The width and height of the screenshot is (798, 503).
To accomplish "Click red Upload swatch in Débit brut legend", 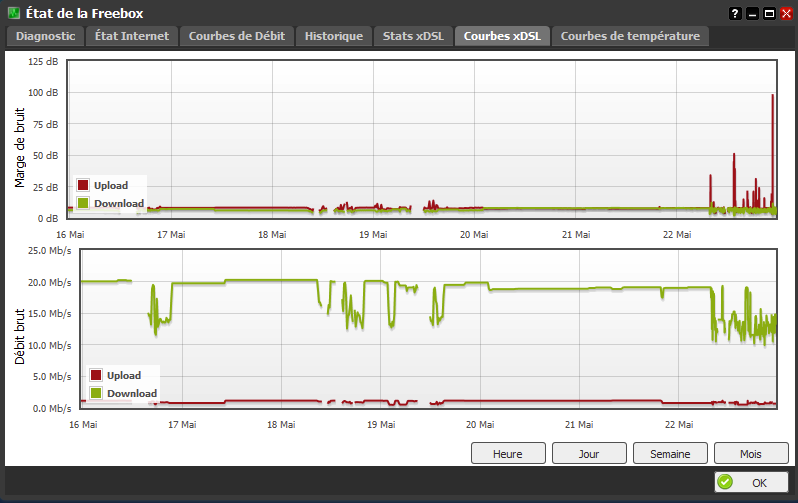I will (x=96, y=375).
